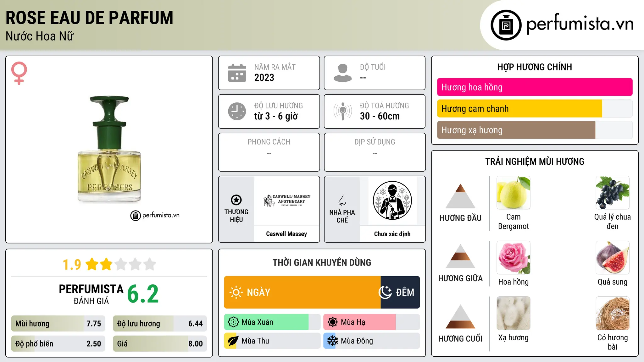The height and width of the screenshot is (362, 644).
Task: Click the leaf icon beside Mùa Thu
Action: 233,341
